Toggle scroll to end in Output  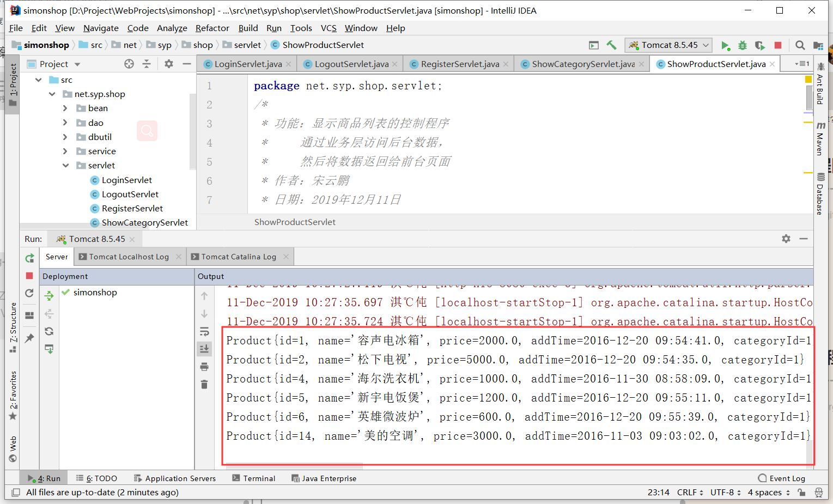point(204,349)
